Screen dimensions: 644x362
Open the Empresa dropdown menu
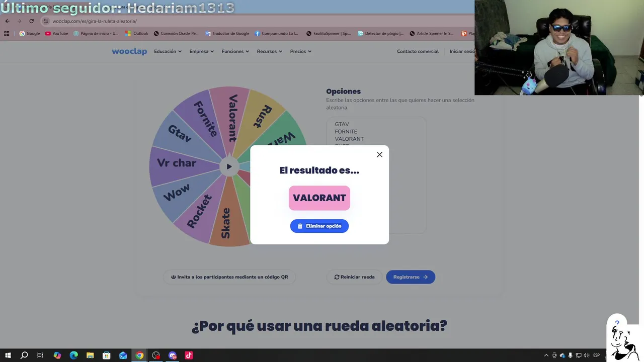coord(201,51)
